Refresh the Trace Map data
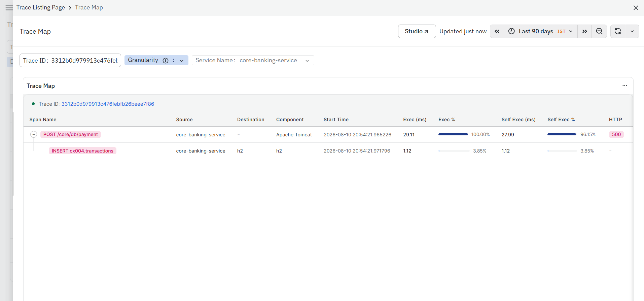Viewport: 644px width, 301px height. [x=618, y=31]
